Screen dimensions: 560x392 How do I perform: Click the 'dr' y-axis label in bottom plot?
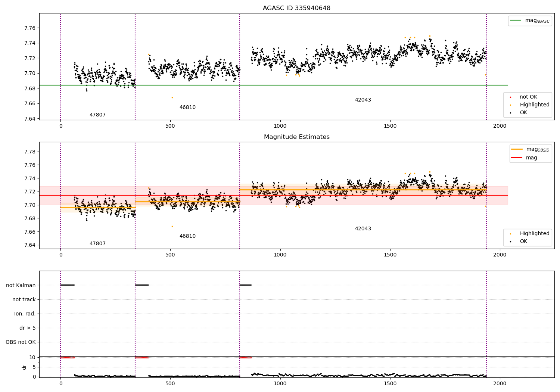click(x=24, y=367)
